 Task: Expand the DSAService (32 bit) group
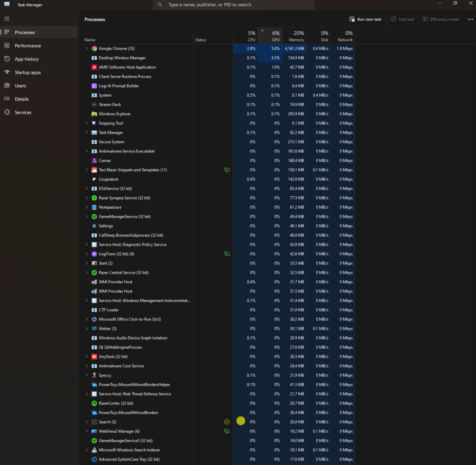pyautogui.click(x=87, y=189)
